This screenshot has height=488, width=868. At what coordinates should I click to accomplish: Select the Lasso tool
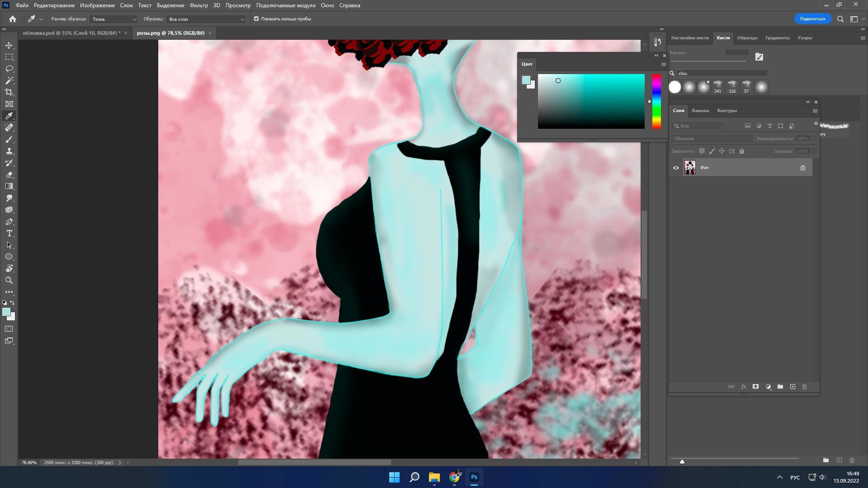[9, 69]
